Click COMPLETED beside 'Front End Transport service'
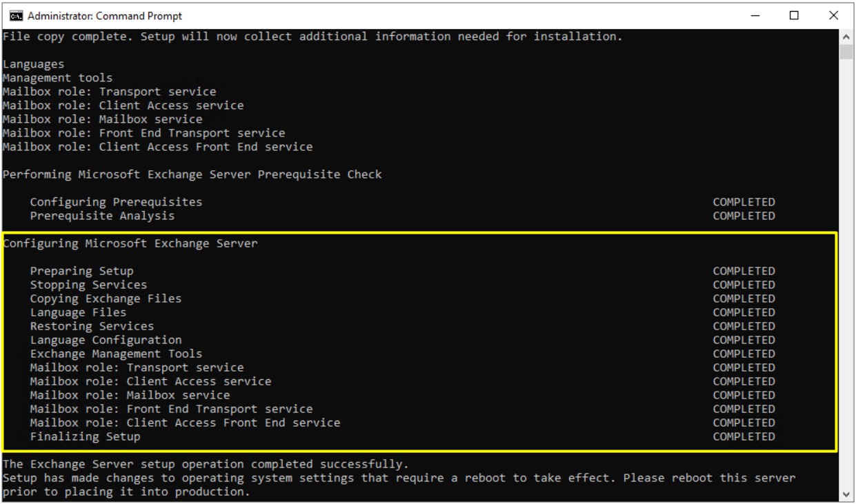 744,409
